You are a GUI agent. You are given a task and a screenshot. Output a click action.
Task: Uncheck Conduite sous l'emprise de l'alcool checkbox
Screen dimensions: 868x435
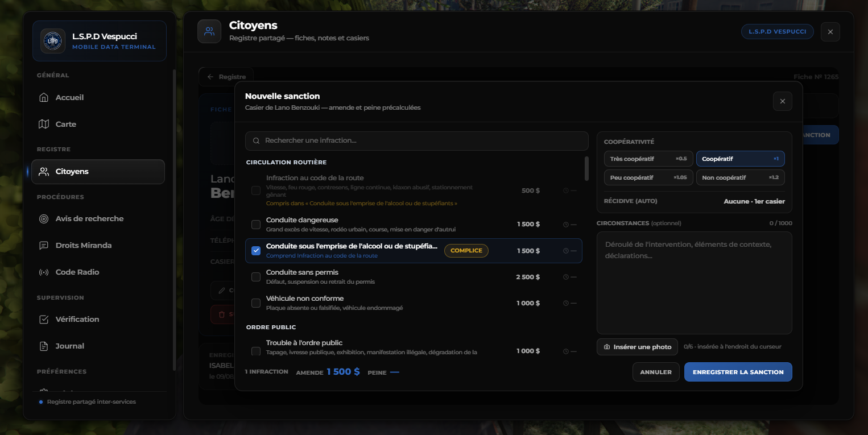(x=256, y=251)
